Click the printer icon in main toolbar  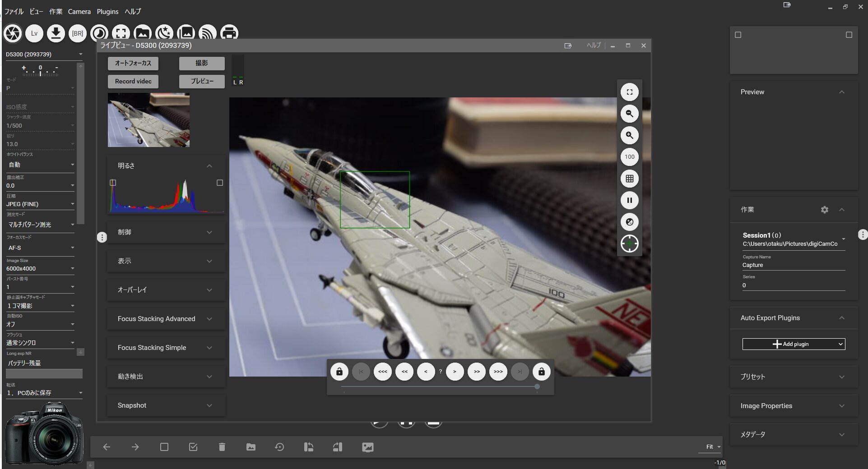(229, 33)
